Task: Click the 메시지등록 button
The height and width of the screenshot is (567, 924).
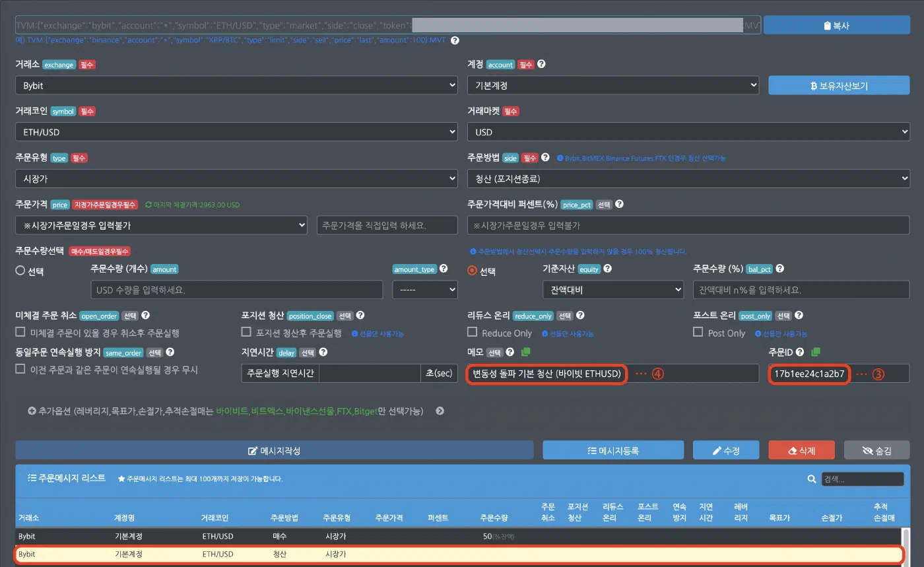Action: point(613,450)
